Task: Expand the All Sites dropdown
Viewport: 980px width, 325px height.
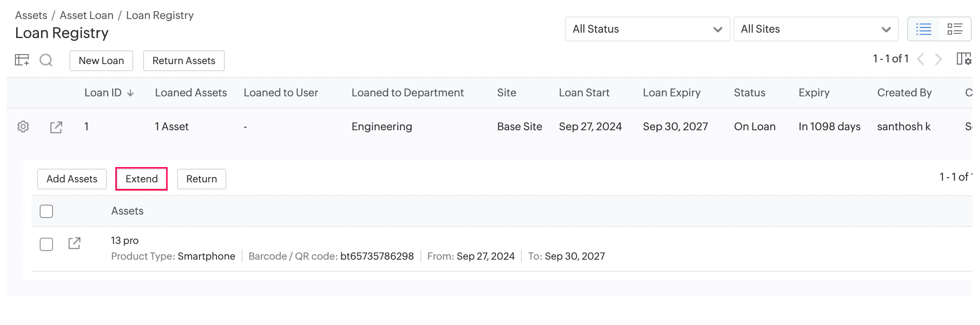Action: point(815,29)
